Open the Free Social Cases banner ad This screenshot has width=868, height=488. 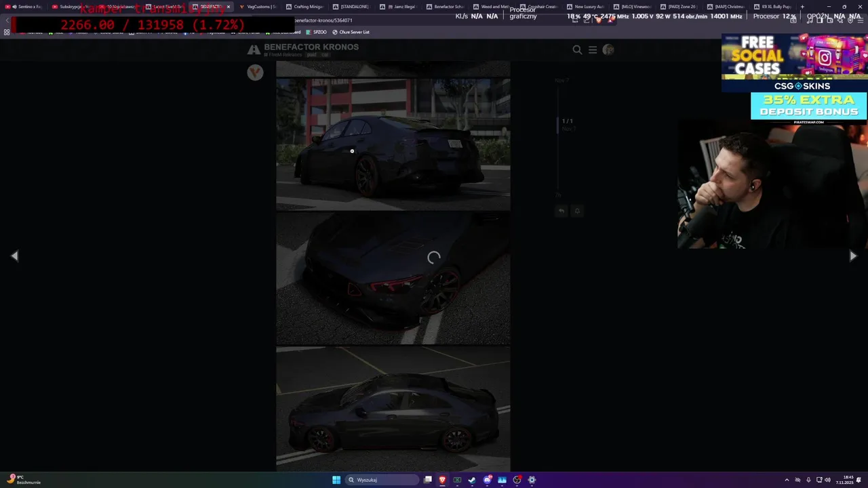(x=794, y=62)
